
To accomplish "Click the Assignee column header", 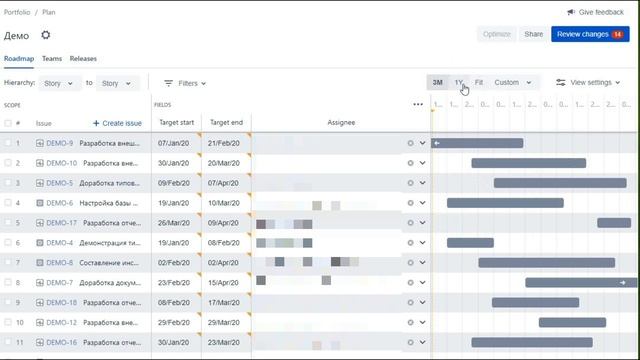I will click(341, 122).
